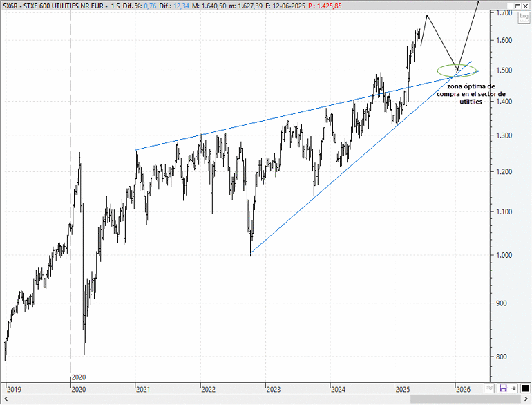Click the double-chevron expand icon near the time axis
Screen dimensions: 532x405
click(x=489, y=388)
